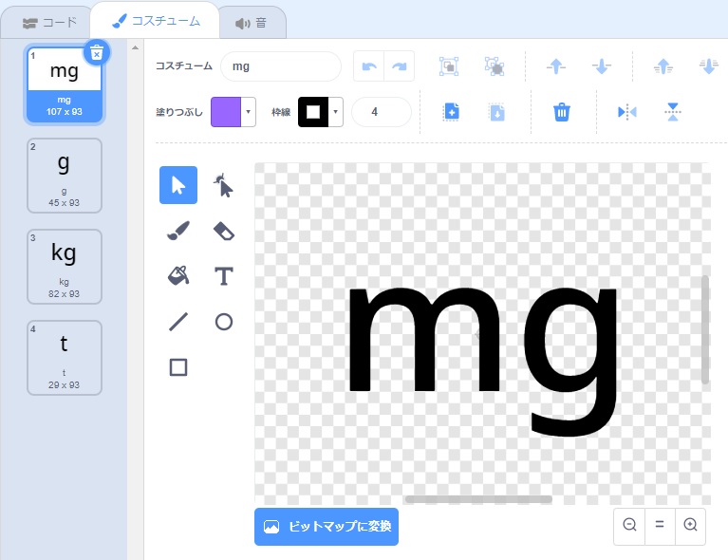728x560 pixels.
Task: Click the purple fill color swatch
Action: (x=226, y=112)
